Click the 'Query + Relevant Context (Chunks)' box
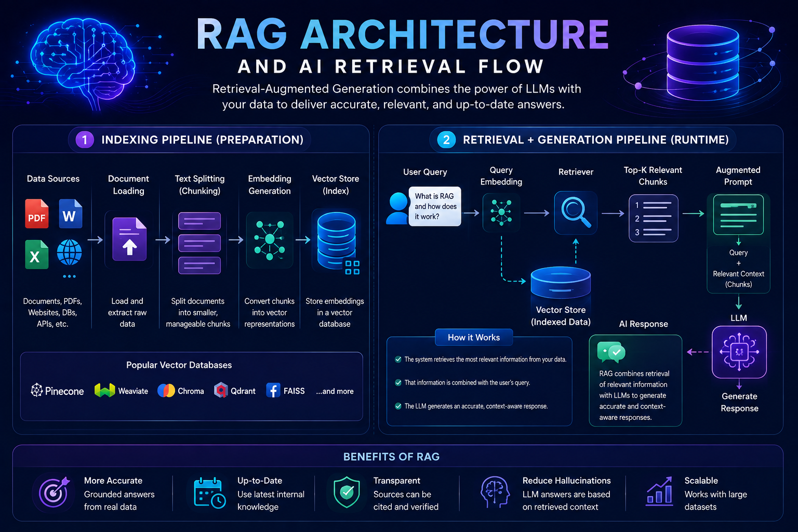 (x=738, y=268)
